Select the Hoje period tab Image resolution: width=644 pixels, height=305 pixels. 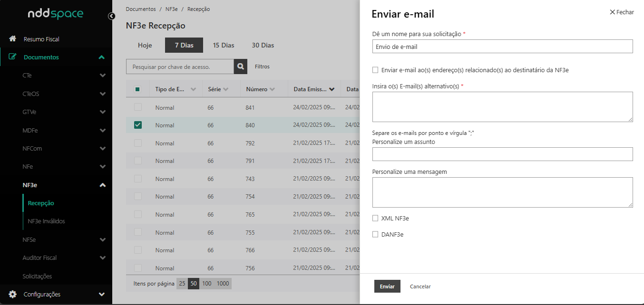pos(145,45)
